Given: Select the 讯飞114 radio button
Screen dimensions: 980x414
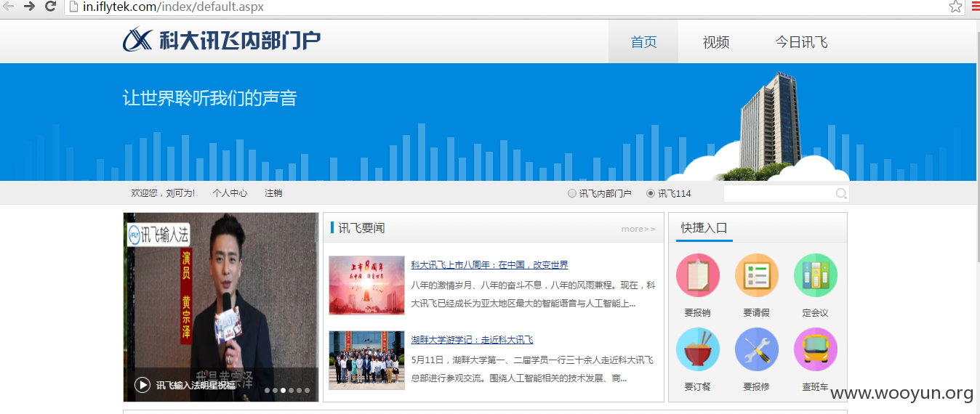Looking at the screenshot, I should pos(651,193).
